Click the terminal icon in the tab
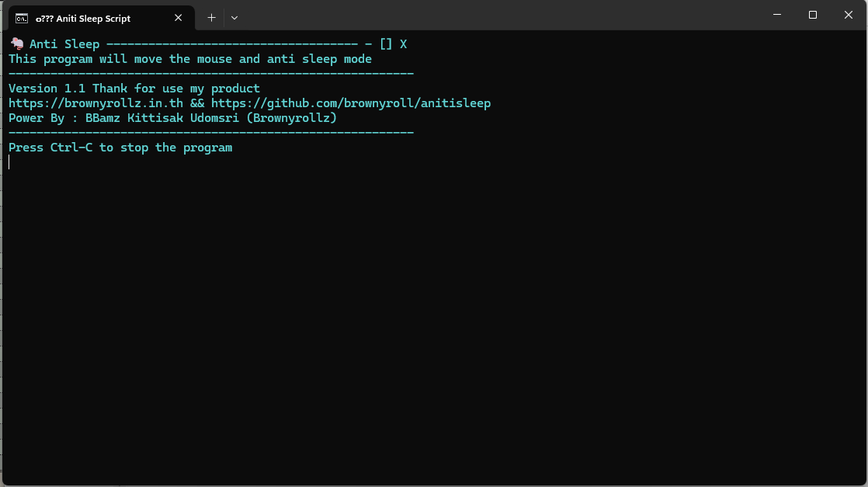Image resolution: width=868 pixels, height=487 pixels. (23, 18)
